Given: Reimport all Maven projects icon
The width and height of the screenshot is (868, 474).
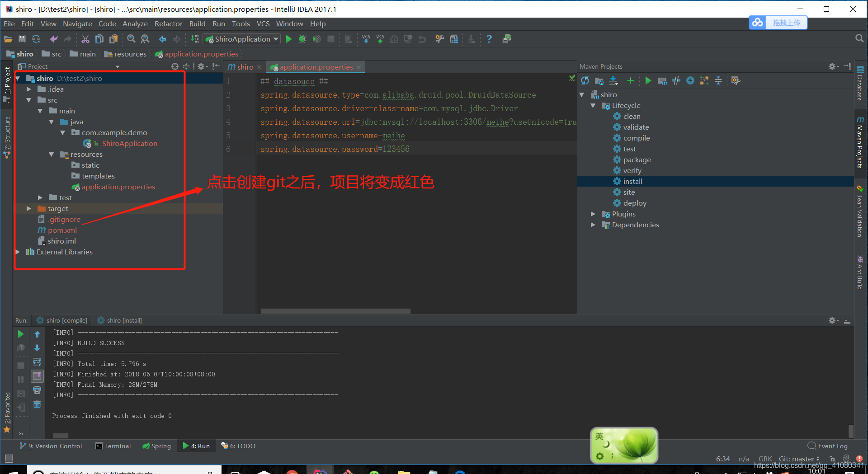Looking at the screenshot, I should (585, 81).
